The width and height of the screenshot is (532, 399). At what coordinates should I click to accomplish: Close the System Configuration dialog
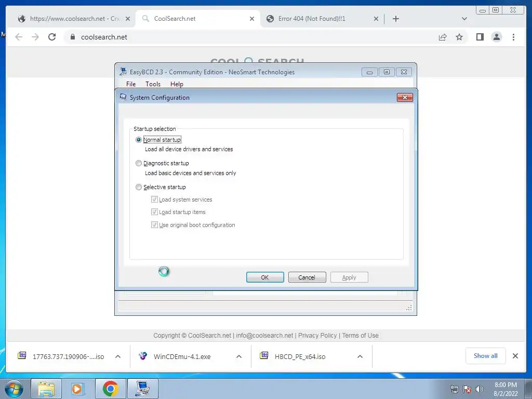coord(405,97)
